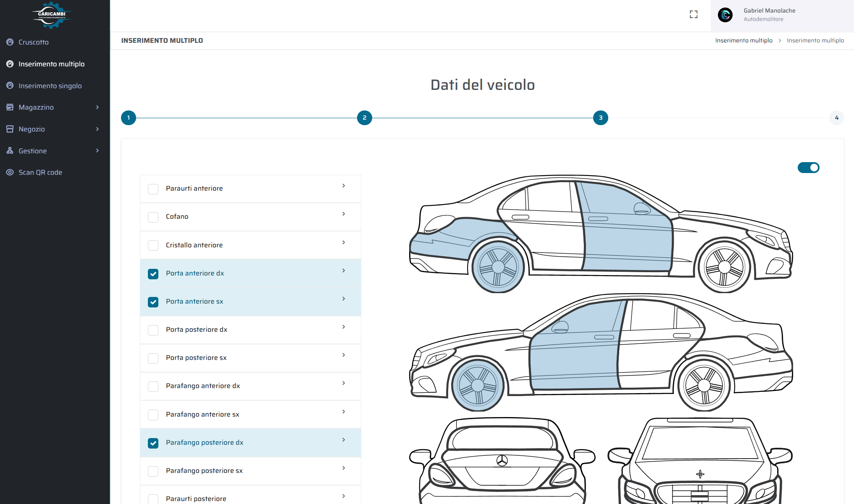Click the Gestione management icon

coord(10,151)
